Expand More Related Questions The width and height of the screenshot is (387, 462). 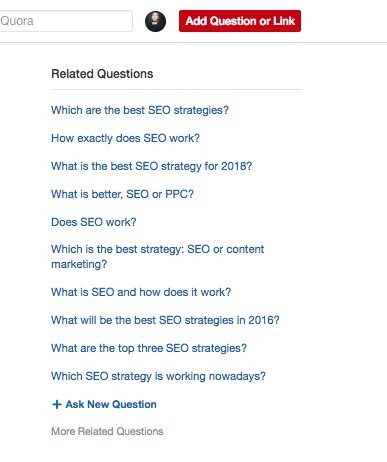click(x=107, y=431)
